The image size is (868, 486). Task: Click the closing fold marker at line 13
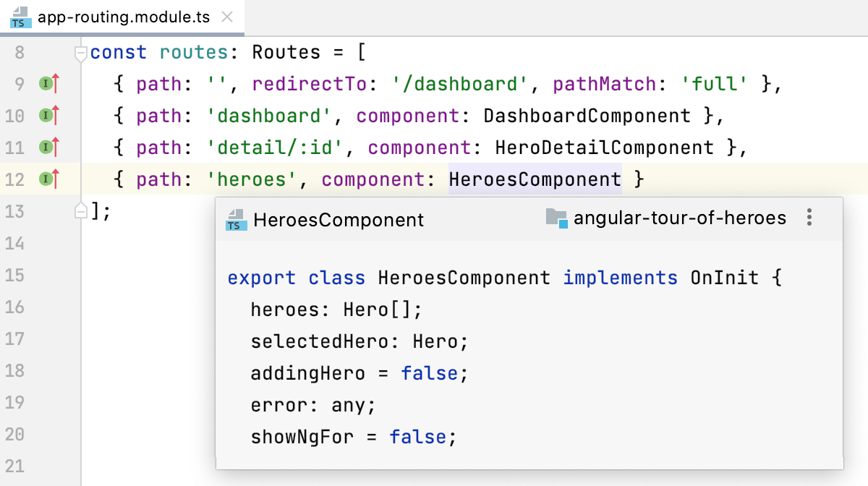click(x=81, y=211)
